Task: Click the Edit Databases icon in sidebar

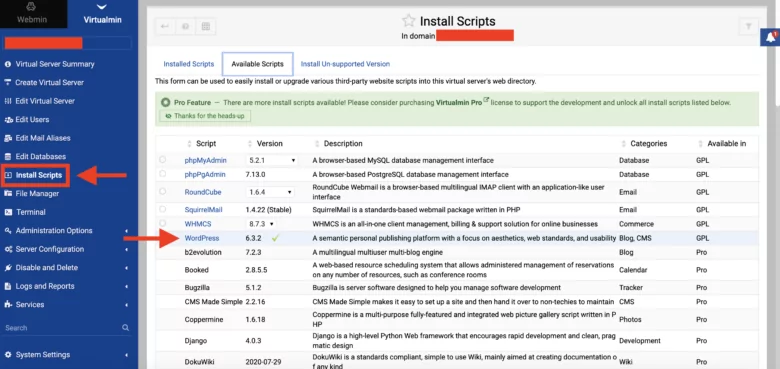Action: (7, 157)
